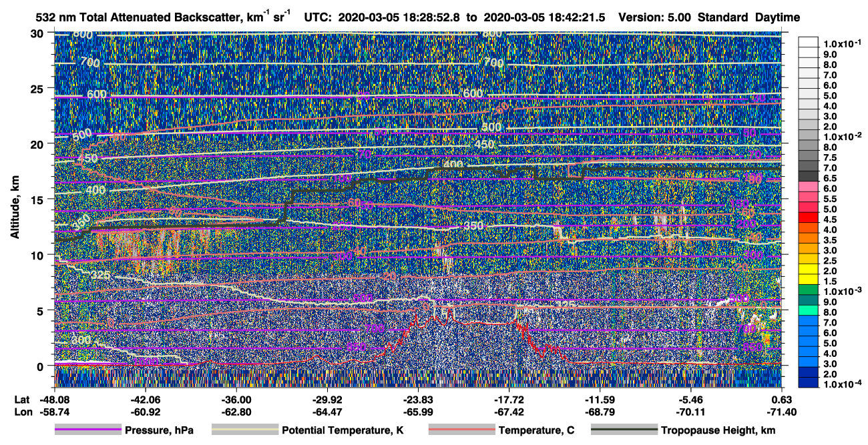Select longitude value -68.79
868x445 pixels.
tap(600, 412)
